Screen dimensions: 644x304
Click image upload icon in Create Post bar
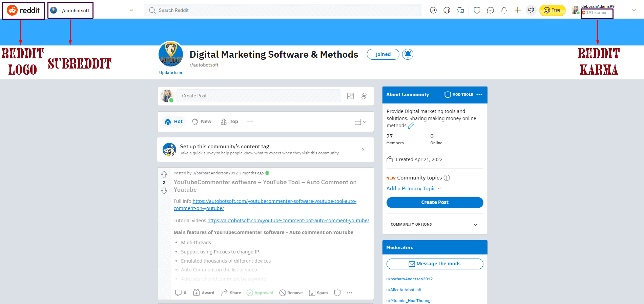pyautogui.click(x=351, y=96)
